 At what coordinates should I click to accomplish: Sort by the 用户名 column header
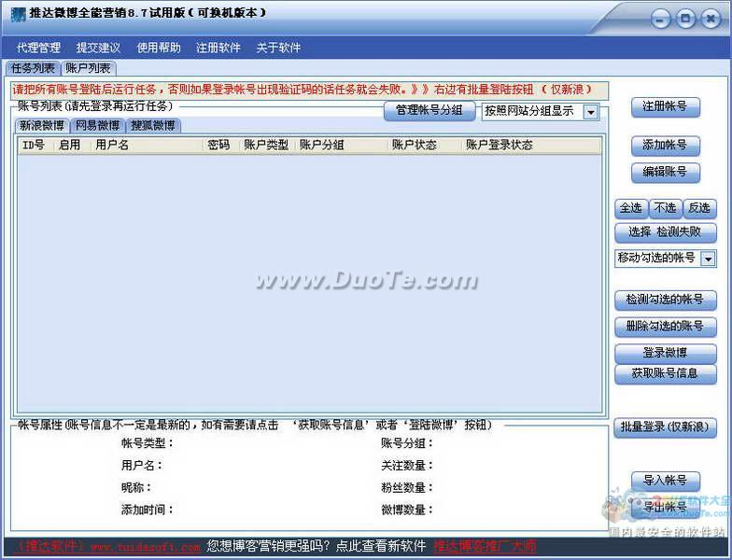point(146,146)
